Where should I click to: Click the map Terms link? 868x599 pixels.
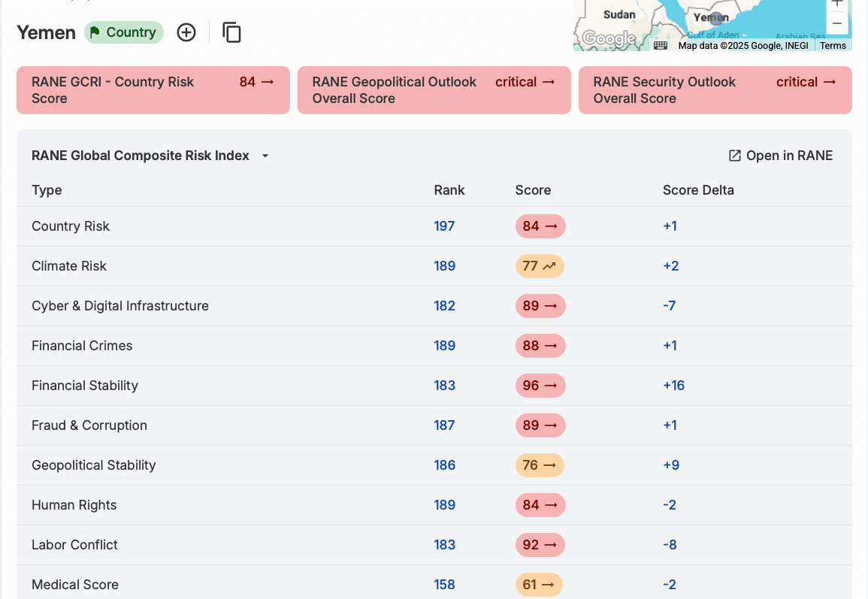click(833, 45)
